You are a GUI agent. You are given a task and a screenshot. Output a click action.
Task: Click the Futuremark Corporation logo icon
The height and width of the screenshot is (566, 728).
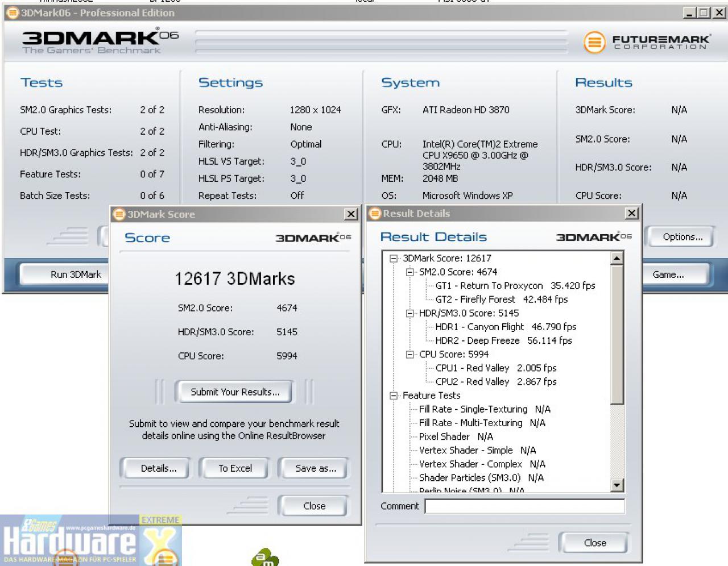click(594, 42)
